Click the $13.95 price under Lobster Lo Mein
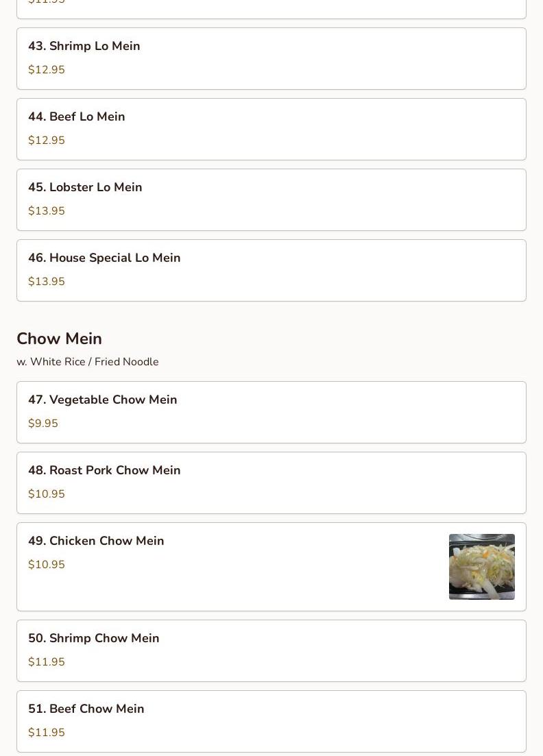 pos(47,210)
